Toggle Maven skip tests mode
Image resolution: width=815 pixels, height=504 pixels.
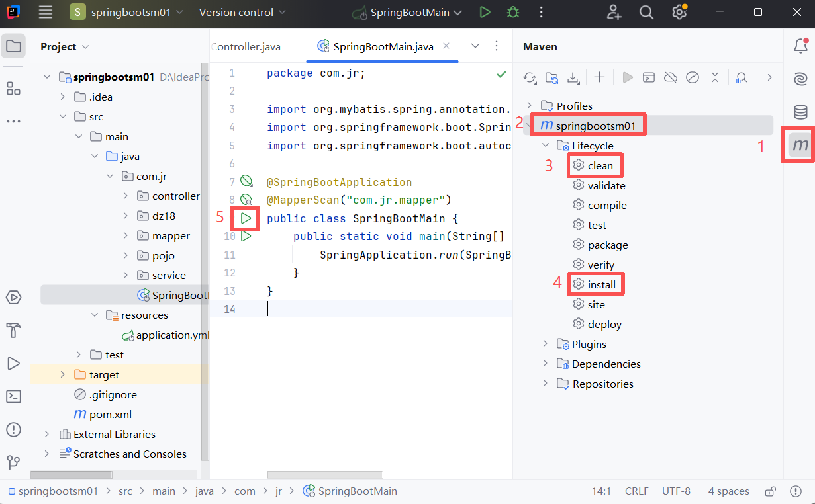pos(693,78)
